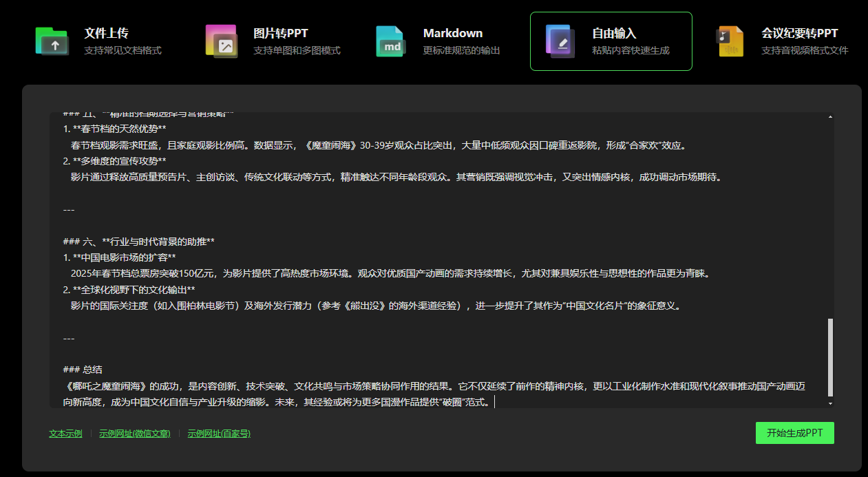Viewport: 868px width, 477px height.
Task: Click the line starting "2025年春节档总票房突破150亿元"
Action: [x=390, y=273]
